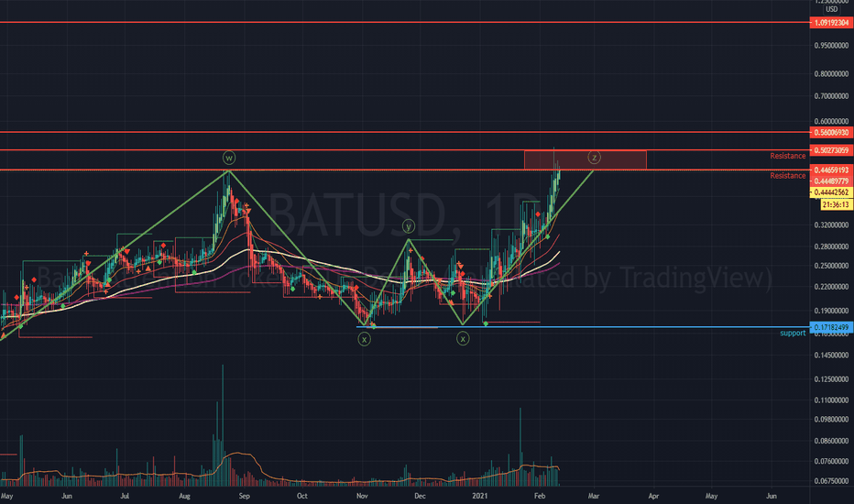Screen dimensions: 854x504
Task: Click the 0.70000000 price axis tick
Action: click(832, 96)
